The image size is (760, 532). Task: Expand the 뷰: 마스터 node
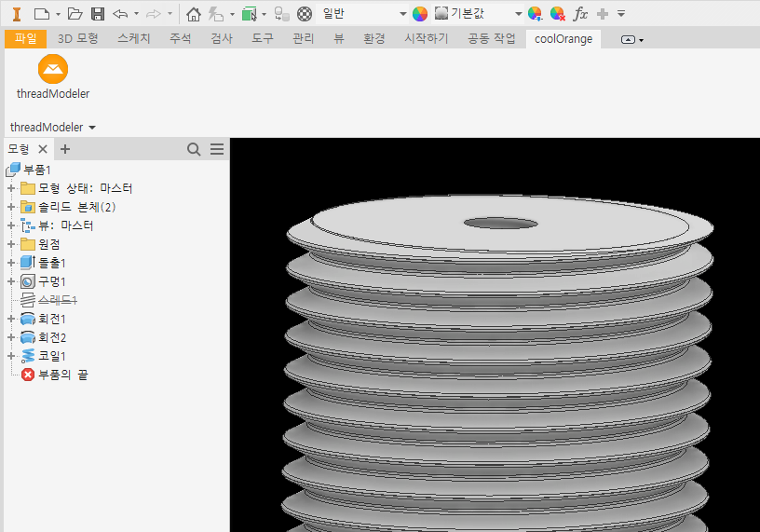[10, 225]
